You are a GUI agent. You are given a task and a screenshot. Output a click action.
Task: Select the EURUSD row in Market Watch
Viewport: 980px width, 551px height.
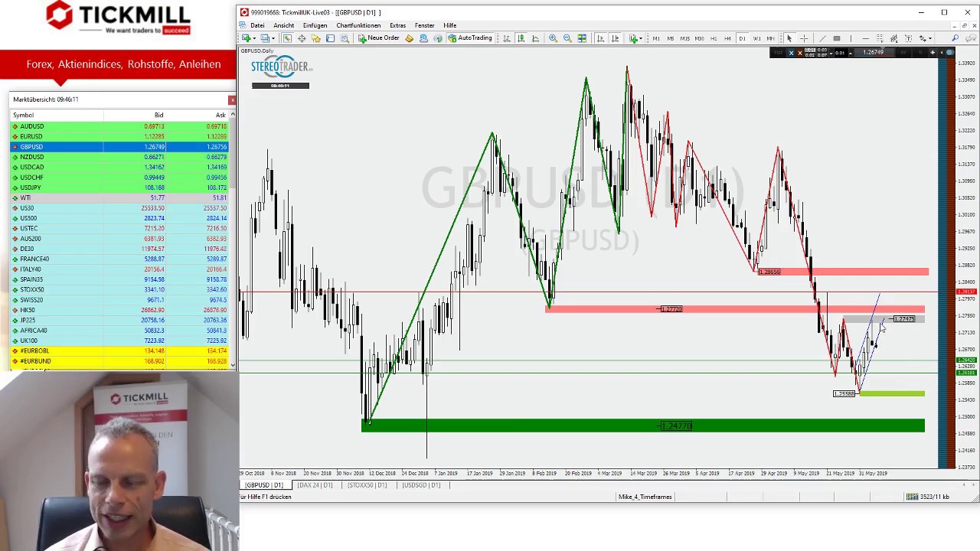coord(119,136)
